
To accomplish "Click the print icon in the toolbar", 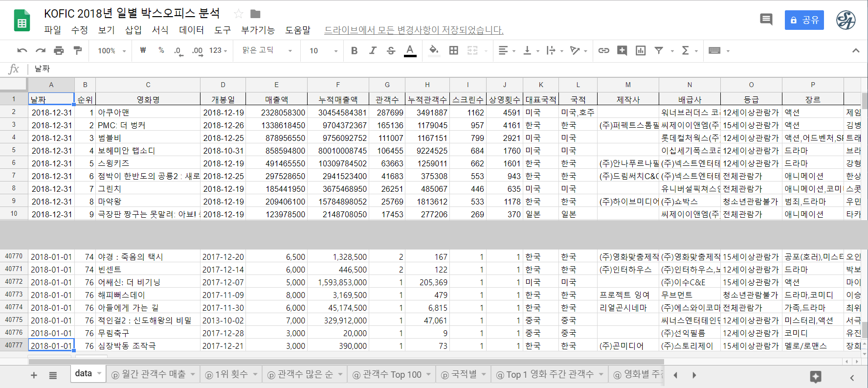I will coord(59,50).
